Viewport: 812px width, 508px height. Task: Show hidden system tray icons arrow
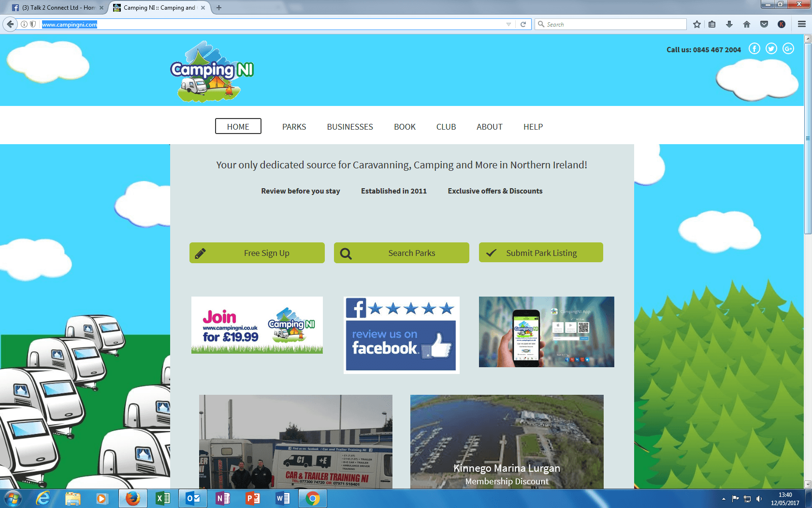(x=724, y=499)
